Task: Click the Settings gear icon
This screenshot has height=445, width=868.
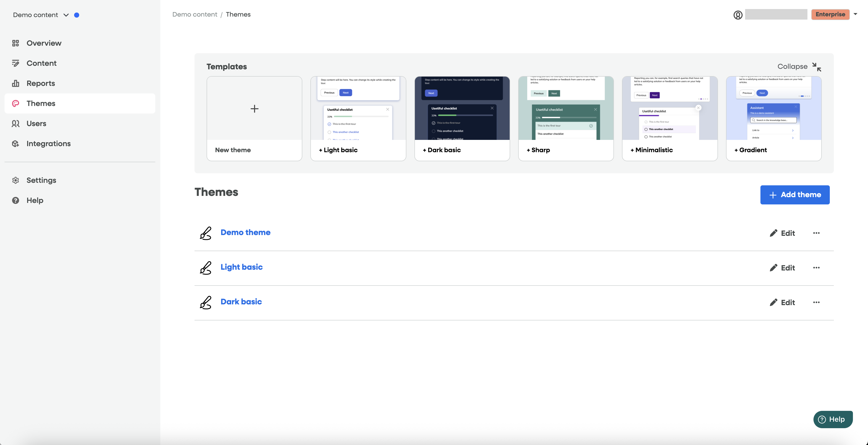Action: pos(16,180)
